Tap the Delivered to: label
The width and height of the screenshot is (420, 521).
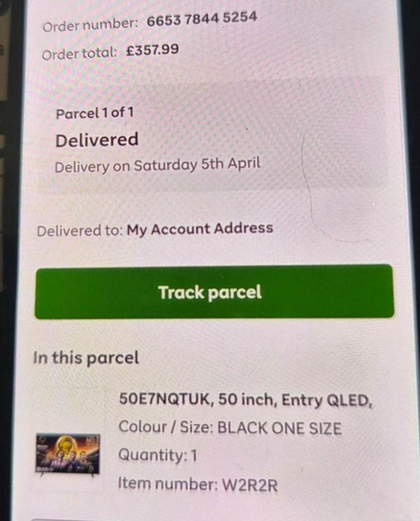pos(80,231)
